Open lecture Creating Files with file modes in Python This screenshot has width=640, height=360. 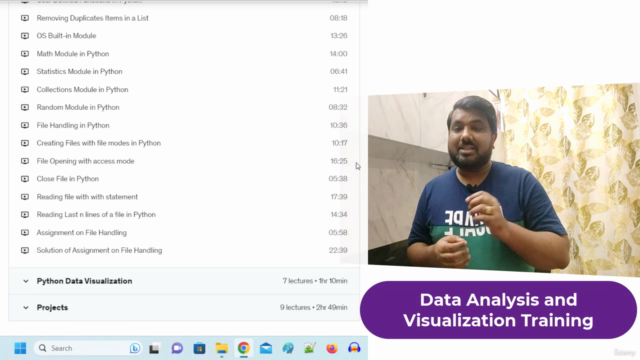[x=99, y=143]
